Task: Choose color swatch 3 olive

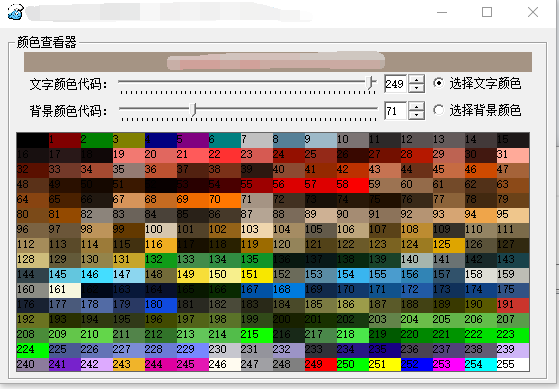Action: click(129, 140)
